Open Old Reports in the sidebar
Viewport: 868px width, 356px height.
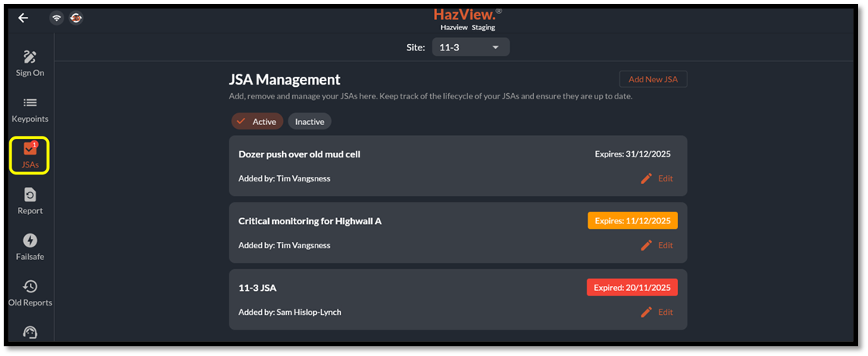(x=30, y=292)
